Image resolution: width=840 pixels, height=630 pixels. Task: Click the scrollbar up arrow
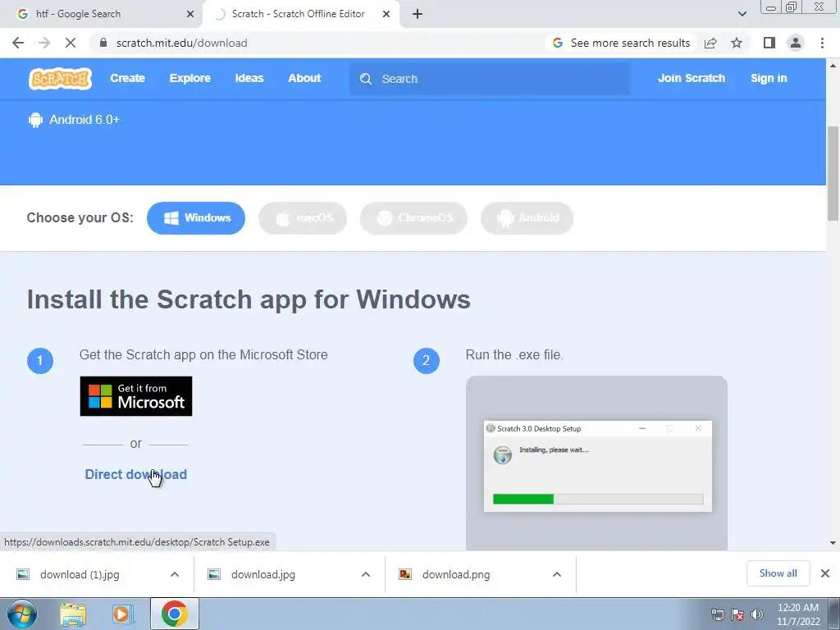tap(833, 66)
